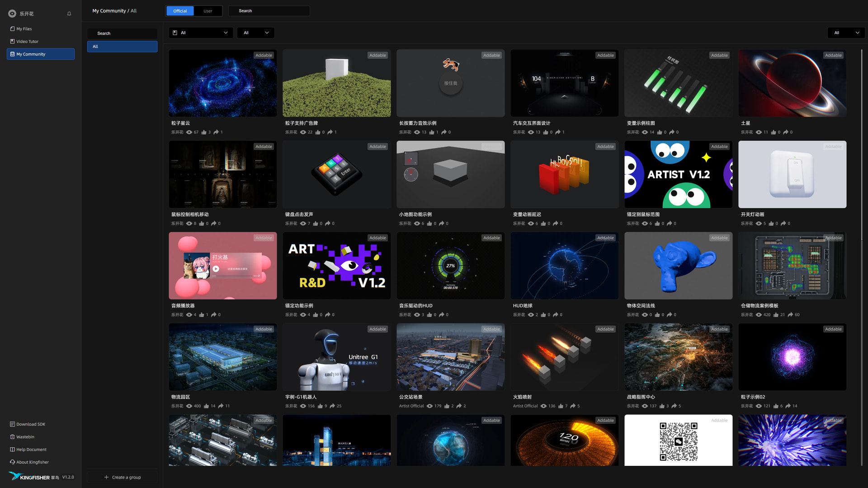Open the 土星 (Saturn) project thumbnail
This screenshot has height=488, width=868.
coord(792,83)
